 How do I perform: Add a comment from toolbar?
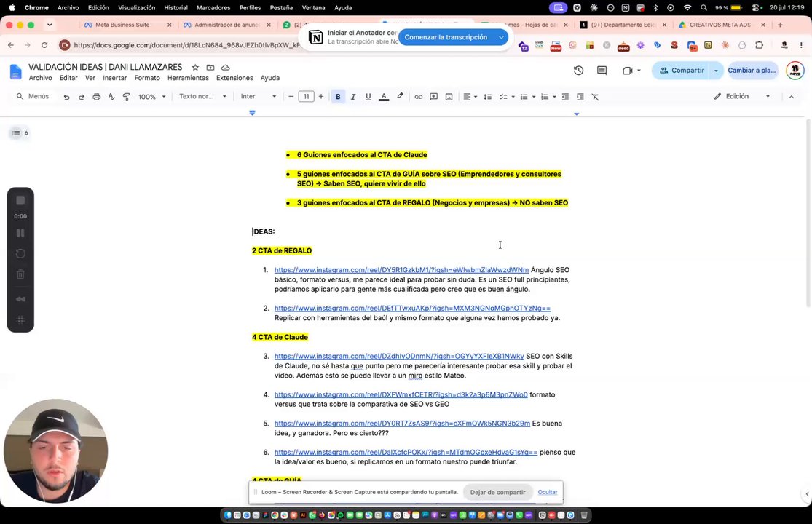pos(433,97)
